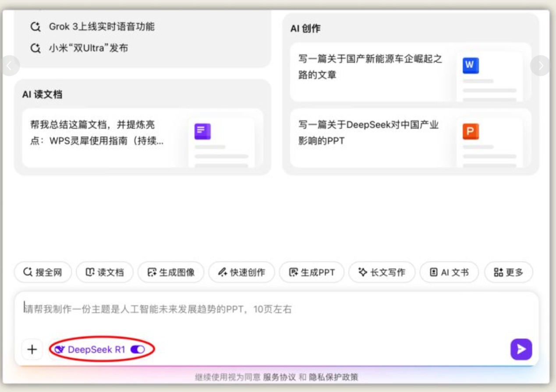Go to previous card with left arrow
The height and width of the screenshot is (392, 556).
[10, 66]
